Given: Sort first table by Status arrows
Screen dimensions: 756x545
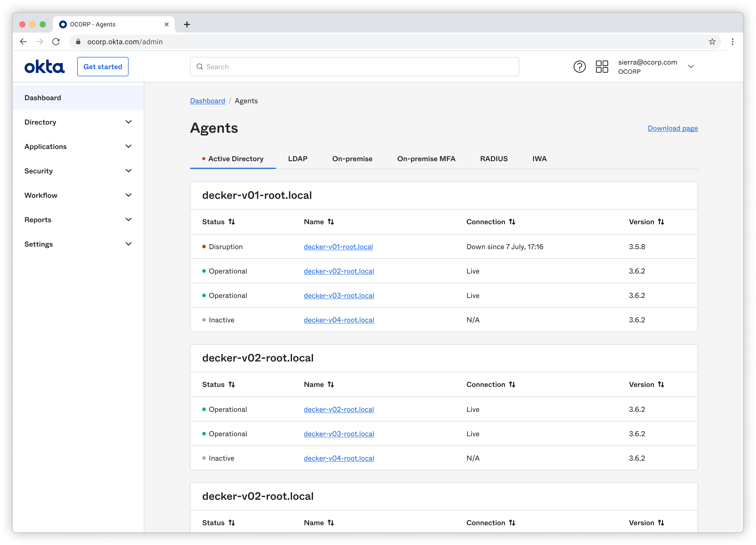Looking at the screenshot, I should click(x=232, y=222).
